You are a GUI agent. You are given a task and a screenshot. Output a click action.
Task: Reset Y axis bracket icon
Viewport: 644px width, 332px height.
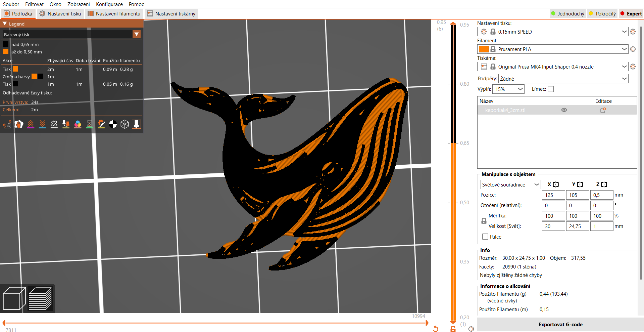pyautogui.click(x=580, y=184)
